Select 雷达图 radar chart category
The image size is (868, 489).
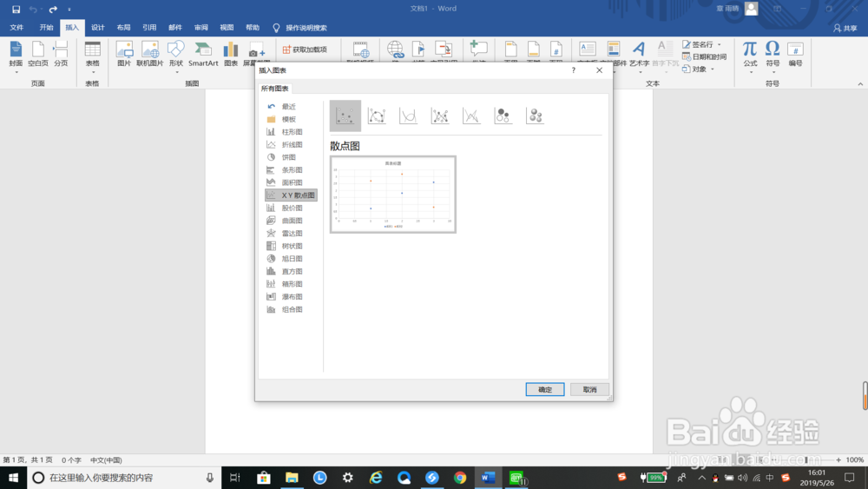pos(291,233)
